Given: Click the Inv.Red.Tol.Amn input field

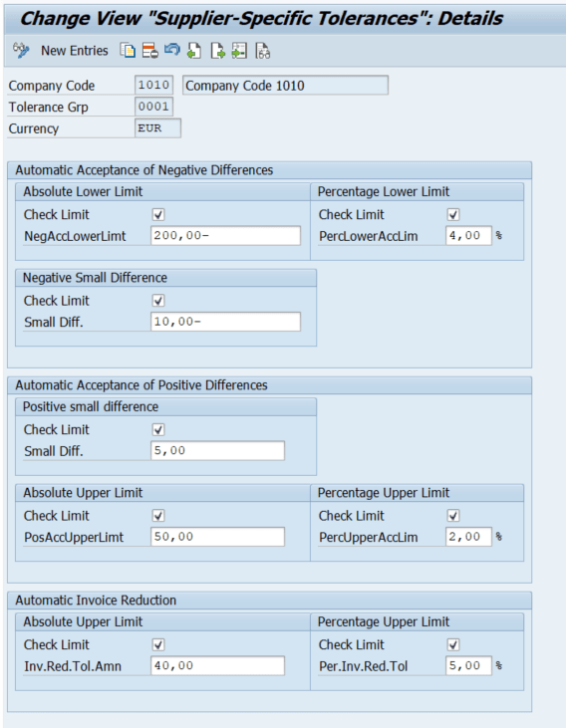Looking at the screenshot, I should point(217,666).
